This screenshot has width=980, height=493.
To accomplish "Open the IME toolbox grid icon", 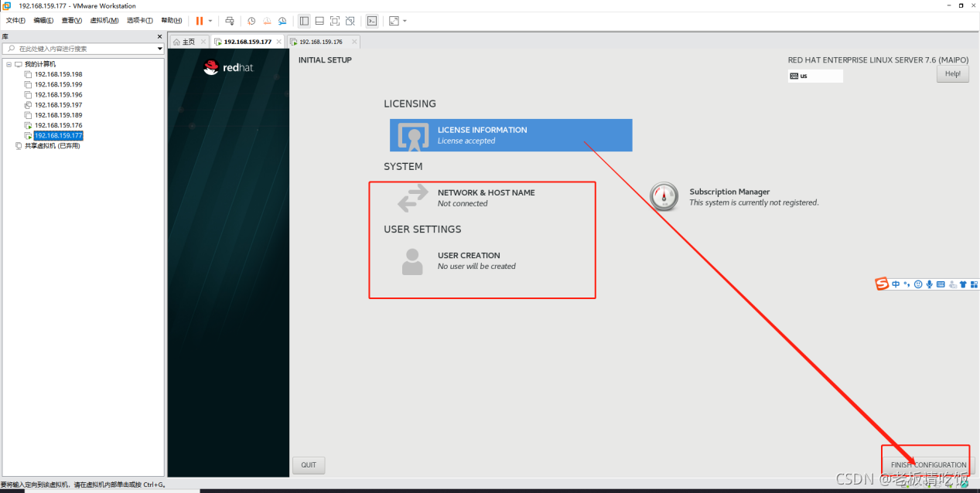I will pos(974,284).
